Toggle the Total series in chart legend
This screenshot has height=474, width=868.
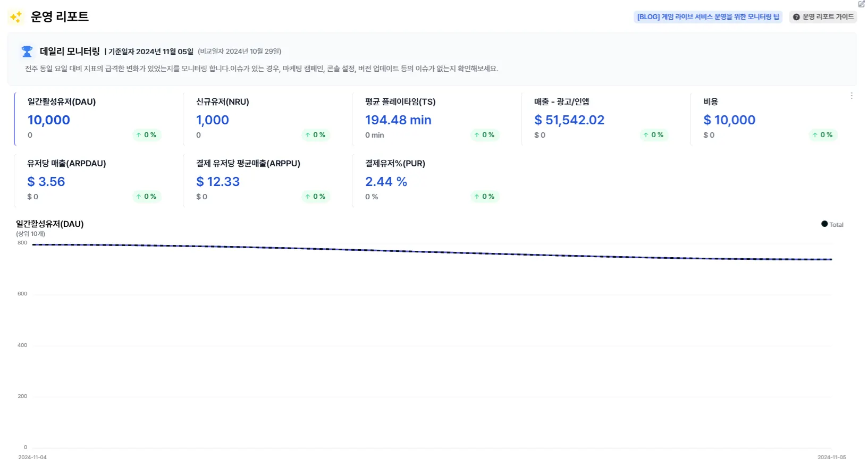[x=832, y=224]
